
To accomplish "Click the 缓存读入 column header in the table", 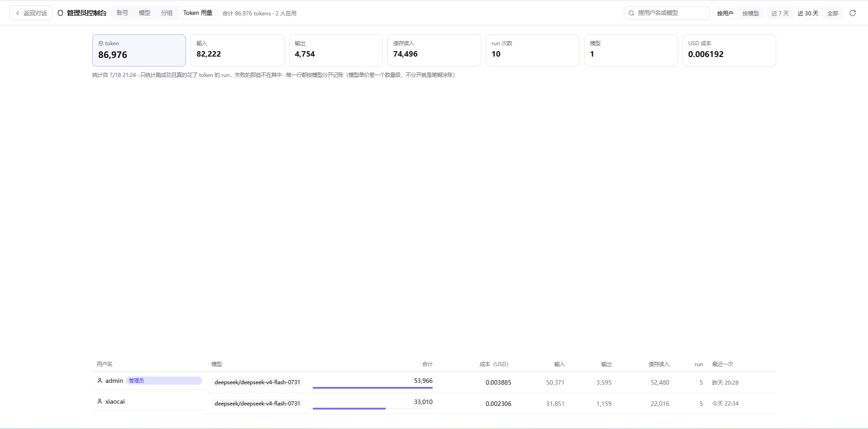I will point(659,364).
